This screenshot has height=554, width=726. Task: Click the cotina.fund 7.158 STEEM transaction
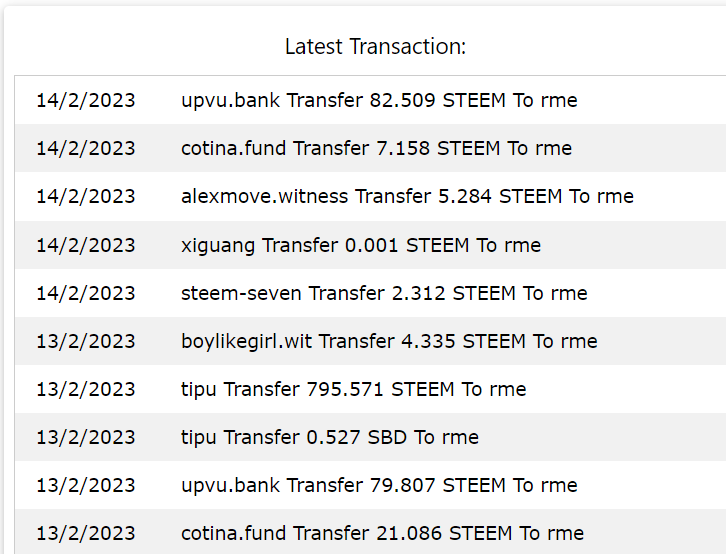click(x=370, y=148)
